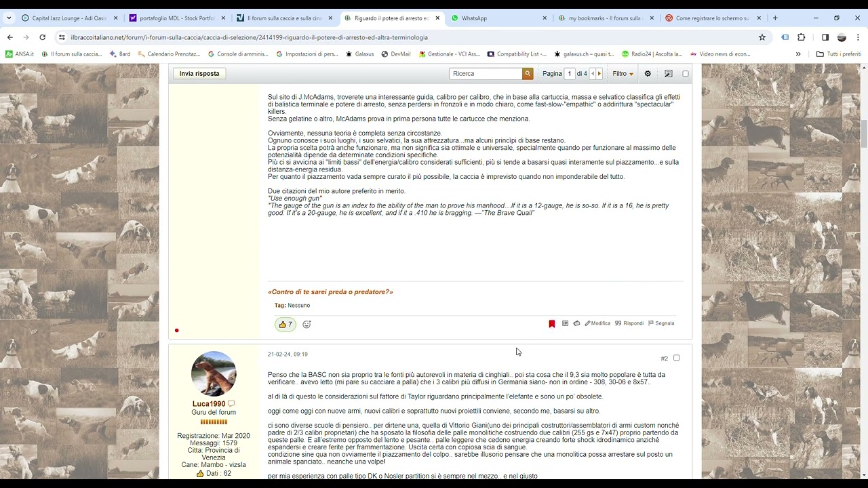Click speech bubble icon beside Luca1990
868x488 pixels.
point(231,404)
